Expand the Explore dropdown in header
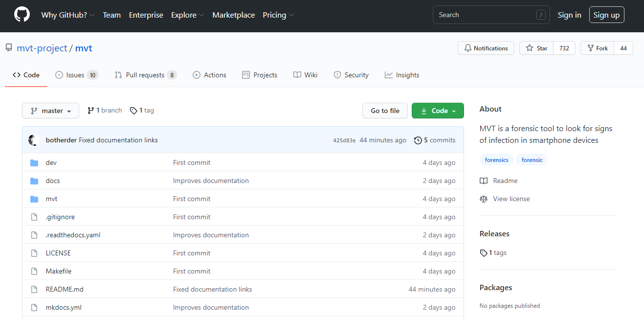644x319 pixels. (x=188, y=15)
